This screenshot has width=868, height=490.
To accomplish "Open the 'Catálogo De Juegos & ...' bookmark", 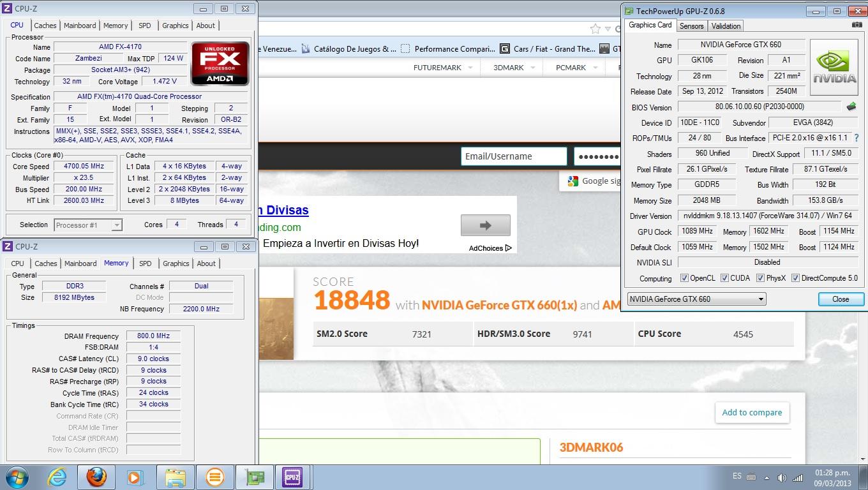I will (348, 48).
